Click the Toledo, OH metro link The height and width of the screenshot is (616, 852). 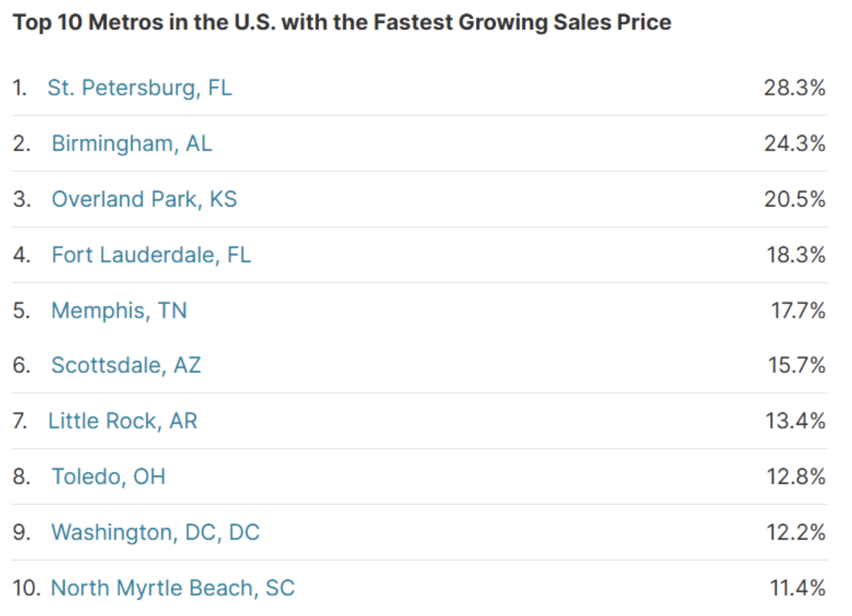pos(108,477)
